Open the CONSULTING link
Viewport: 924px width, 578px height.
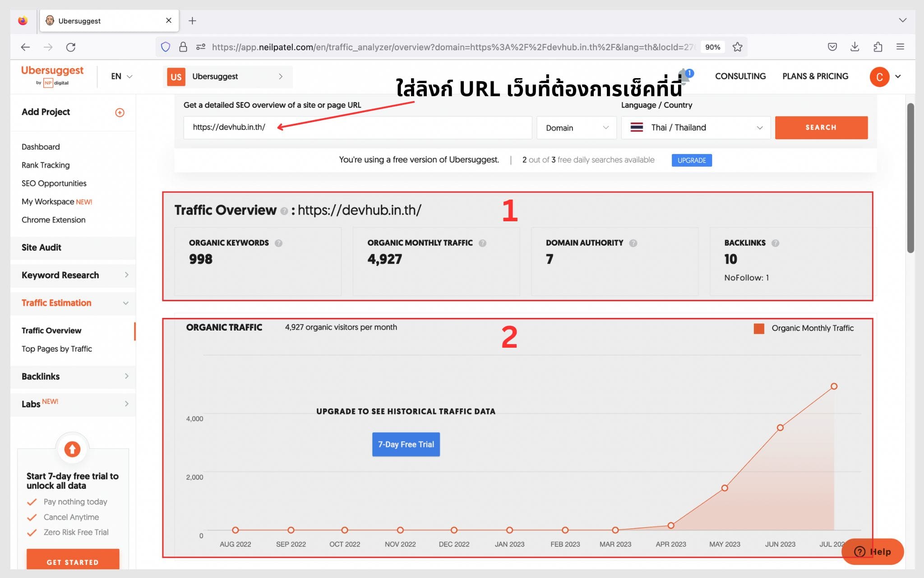[740, 76]
